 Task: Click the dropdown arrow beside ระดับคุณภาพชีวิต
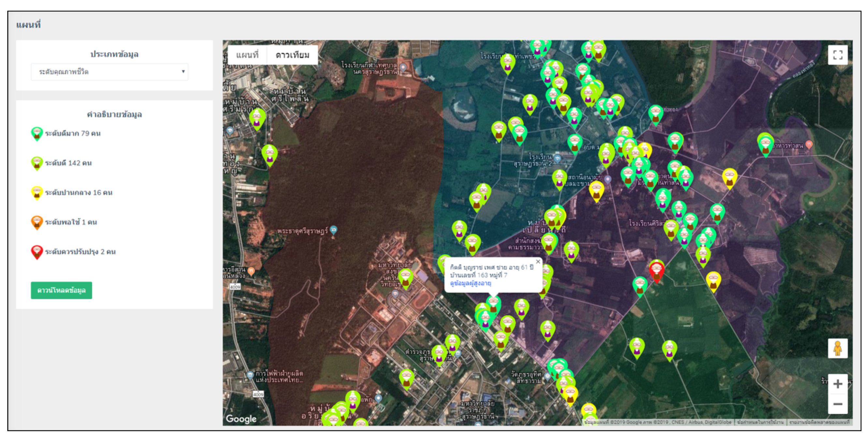tap(183, 71)
